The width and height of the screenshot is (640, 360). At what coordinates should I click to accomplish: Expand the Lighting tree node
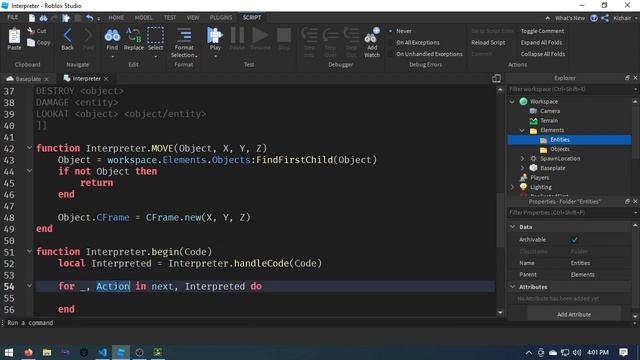coord(512,187)
